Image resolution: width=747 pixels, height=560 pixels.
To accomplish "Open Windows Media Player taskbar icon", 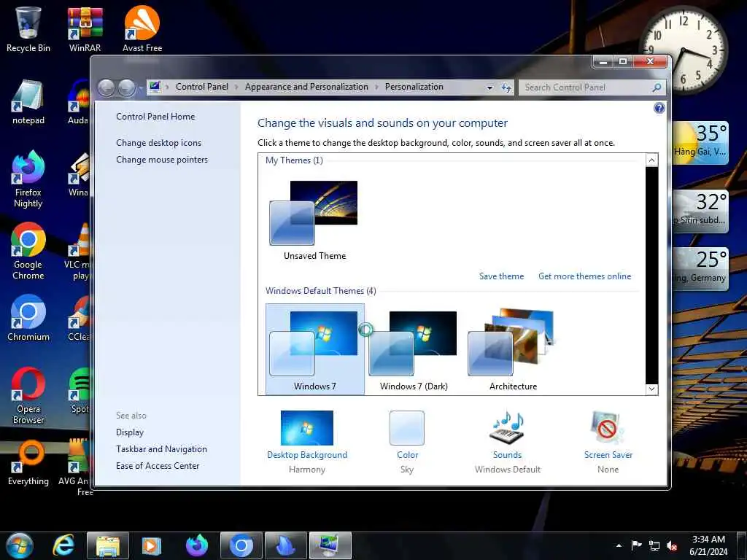I will (152, 546).
